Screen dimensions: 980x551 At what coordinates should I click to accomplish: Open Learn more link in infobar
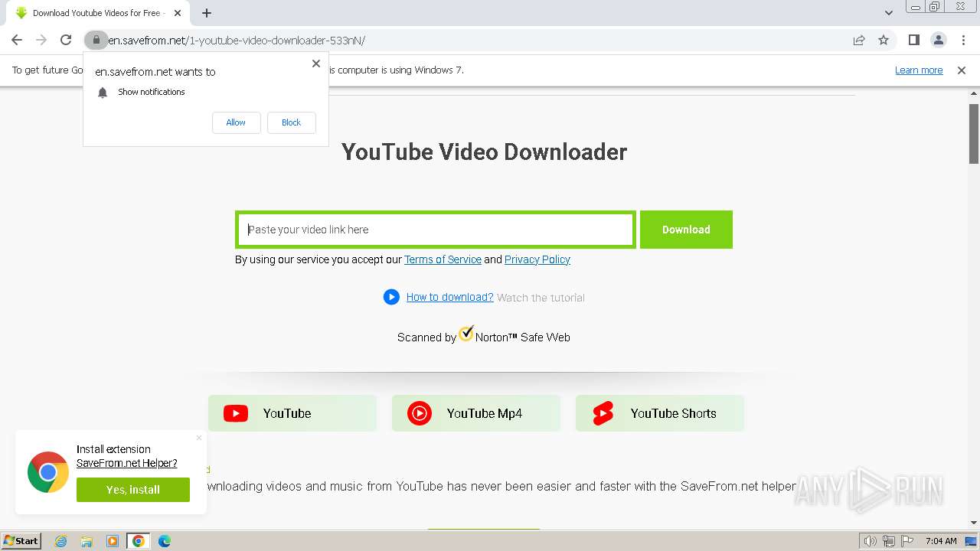919,70
